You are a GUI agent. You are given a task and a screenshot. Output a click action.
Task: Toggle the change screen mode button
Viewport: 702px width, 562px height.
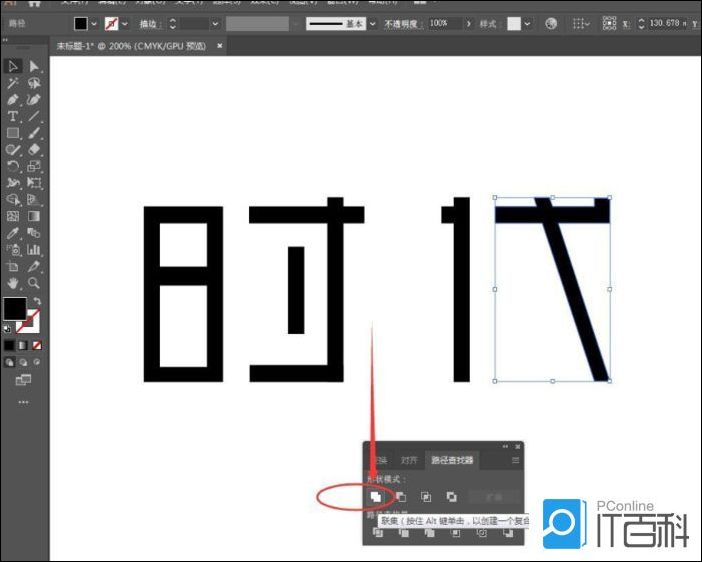coord(23,380)
